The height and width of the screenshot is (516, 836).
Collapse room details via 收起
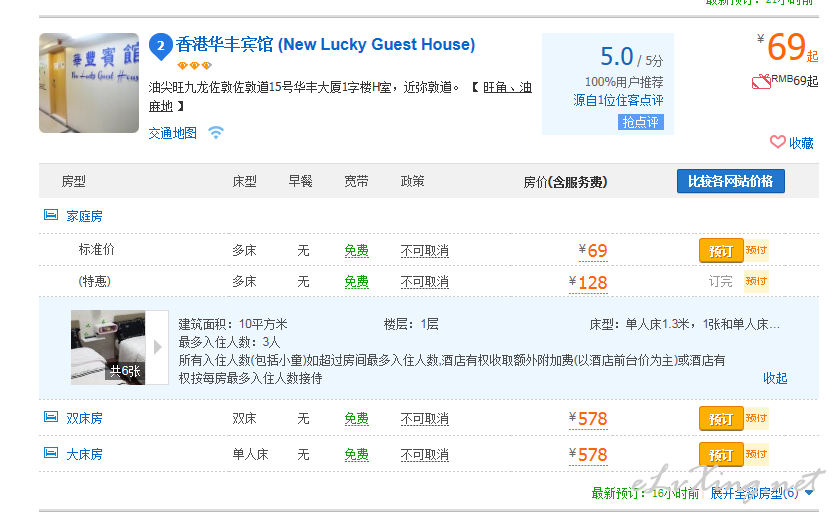(x=775, y=378)
